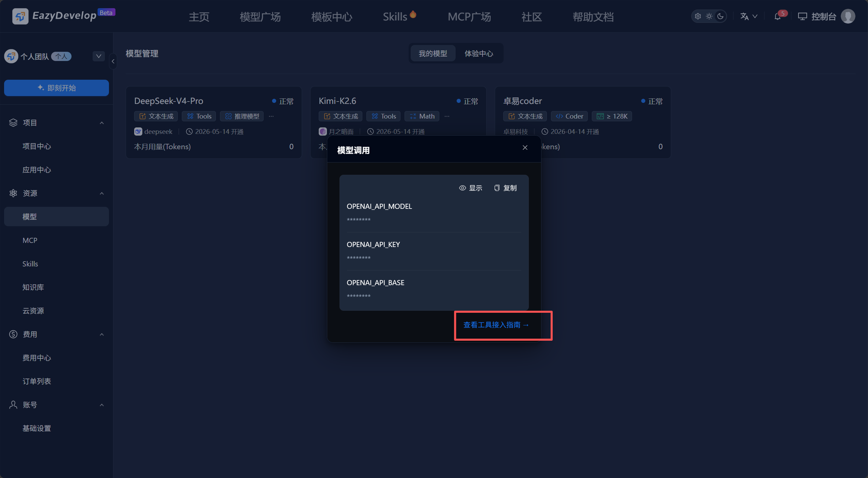The image size is (868, 478).
Task: Open the user avatar menu
Action: [x=848, y=16]
